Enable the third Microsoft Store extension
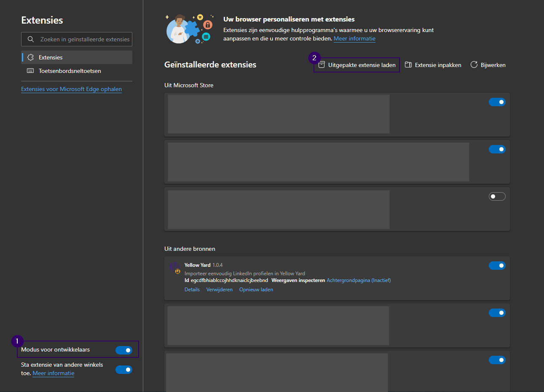544x392 pixels. point(497,196)
